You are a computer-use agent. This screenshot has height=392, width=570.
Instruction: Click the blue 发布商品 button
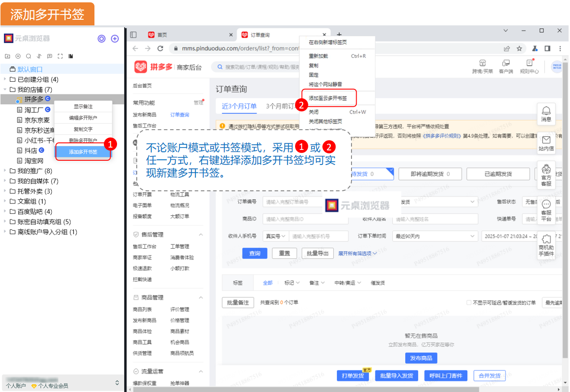tap(421, 358)
